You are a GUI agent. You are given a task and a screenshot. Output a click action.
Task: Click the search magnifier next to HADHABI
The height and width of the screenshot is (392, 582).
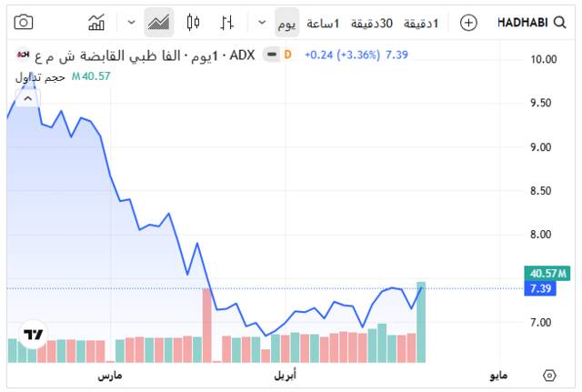pyautogui.click(x=561, y=22)
